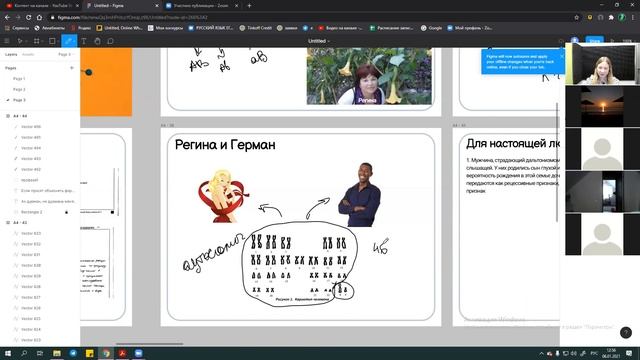Screen dimensions: 640x360
Task: Select the Frame tool in Figma toolbar
Action: [x=37, y=41]
